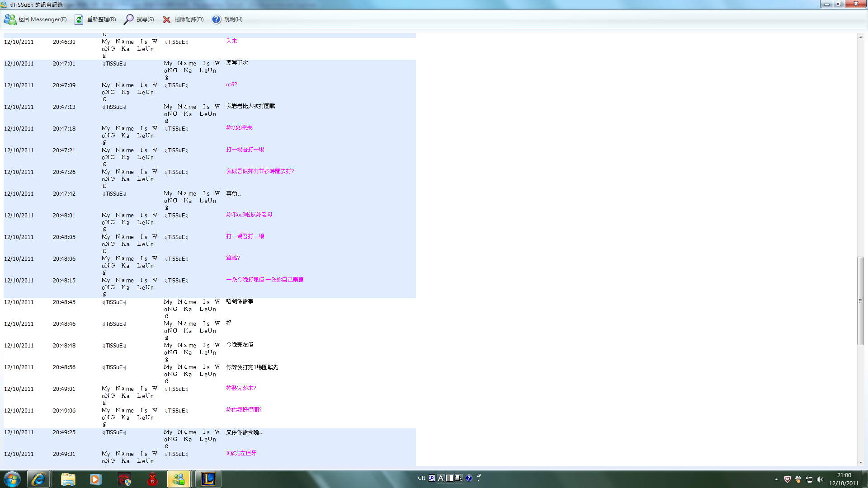Image resolution: width=868 pixels, height=488 pixels.
Task: Open the Help (說明) question mark icon
Action: click(x=217, y=19)
